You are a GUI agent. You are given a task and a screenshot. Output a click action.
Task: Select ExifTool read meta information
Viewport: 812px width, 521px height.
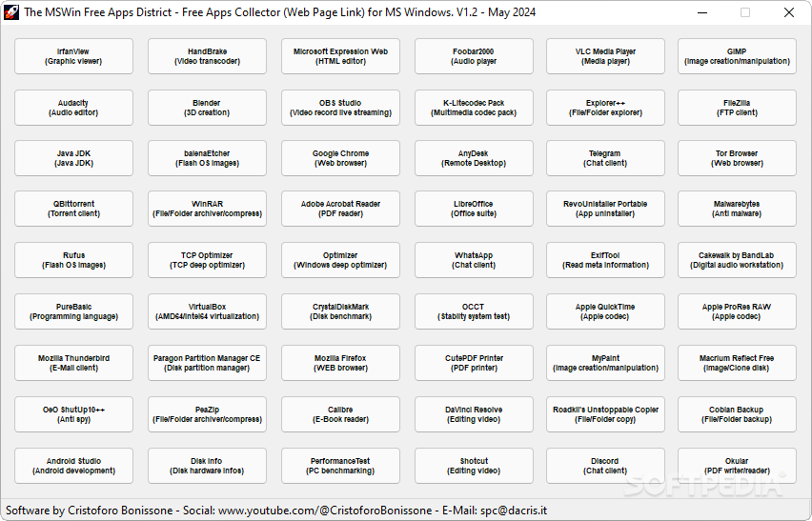coord(605,260)
